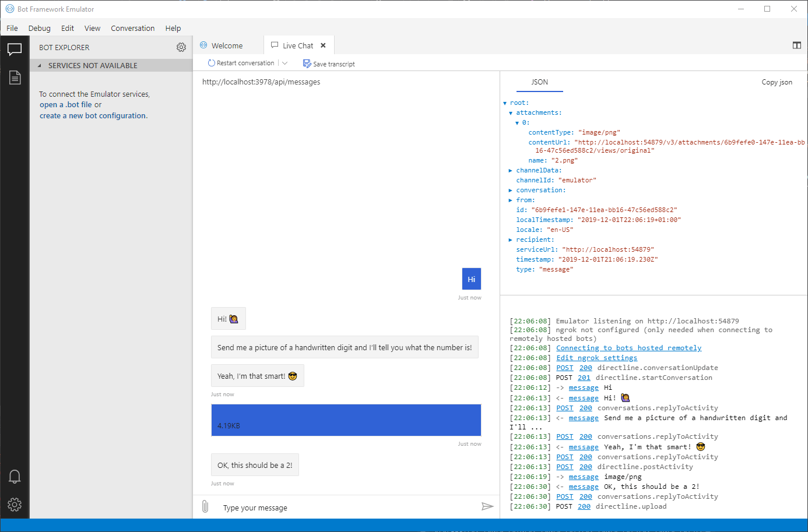
Task: Toggle the split editor icon
Action: pyautogui.click(x=797, y=45)
